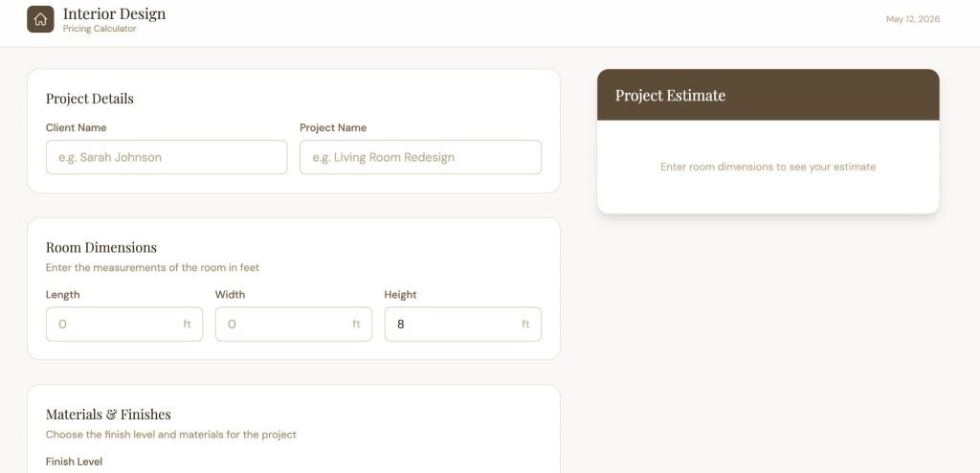Click the Height label
980x473 pixels.
(x=400, y=295)
